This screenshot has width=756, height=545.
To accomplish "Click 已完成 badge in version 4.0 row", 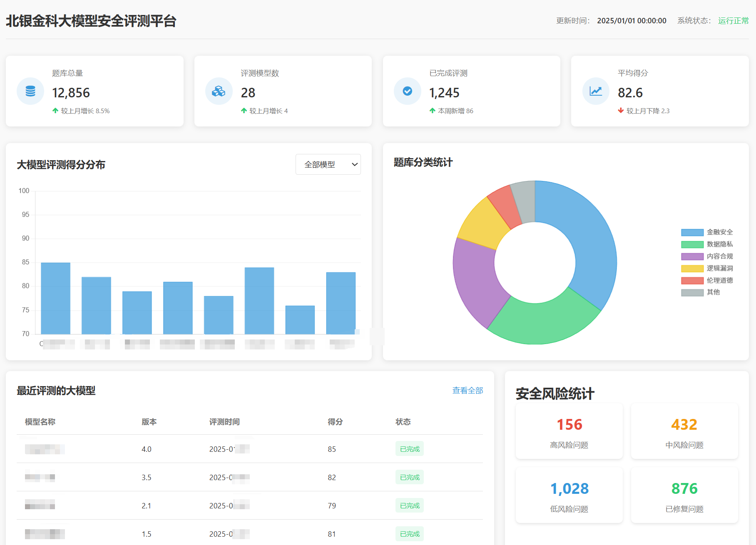I will pos(410,449).
